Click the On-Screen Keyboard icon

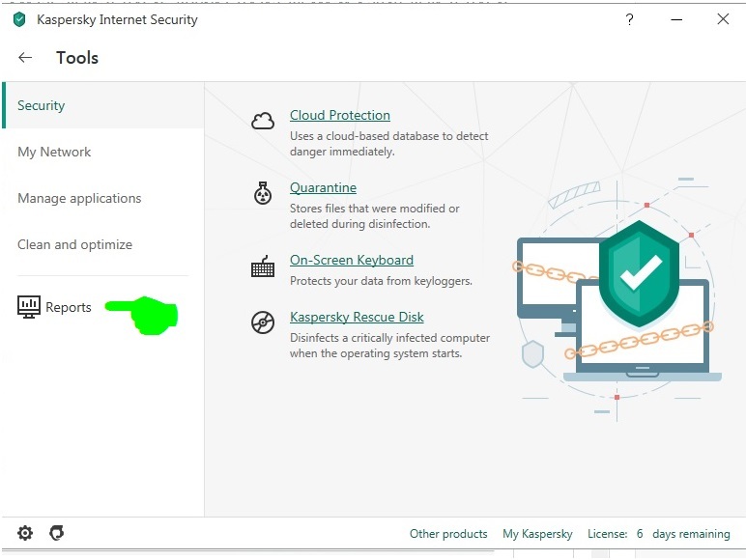(263, 266)
